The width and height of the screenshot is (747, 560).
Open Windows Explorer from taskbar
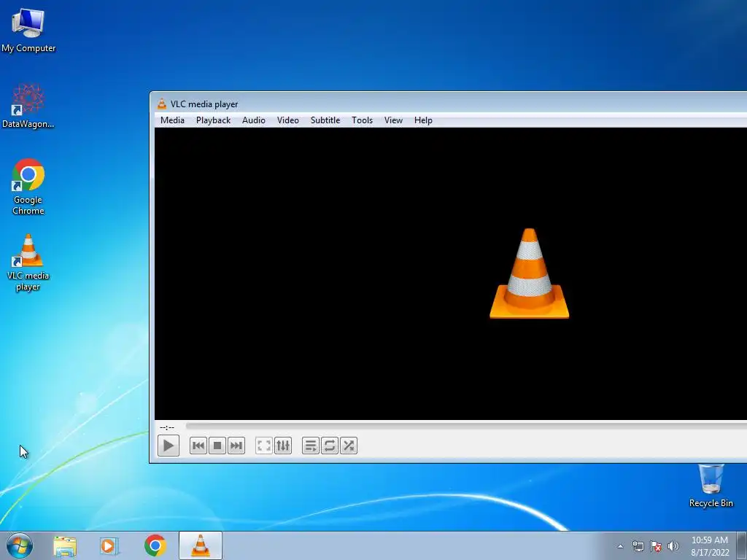[x=65, y=546]
